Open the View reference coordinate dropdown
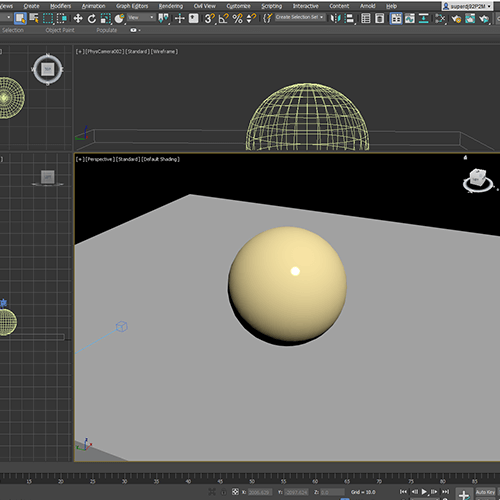This screenshot has width=500, height=500. pos(141,17)
